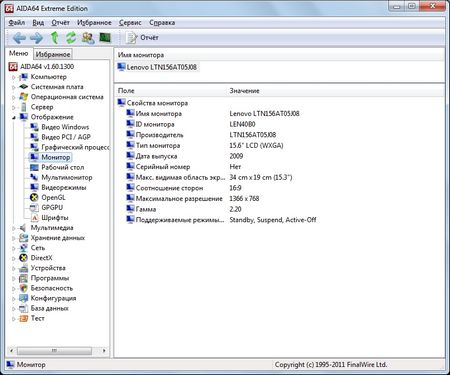Switch to the Избранное tab in the sidebar

[x=53, y=54]
